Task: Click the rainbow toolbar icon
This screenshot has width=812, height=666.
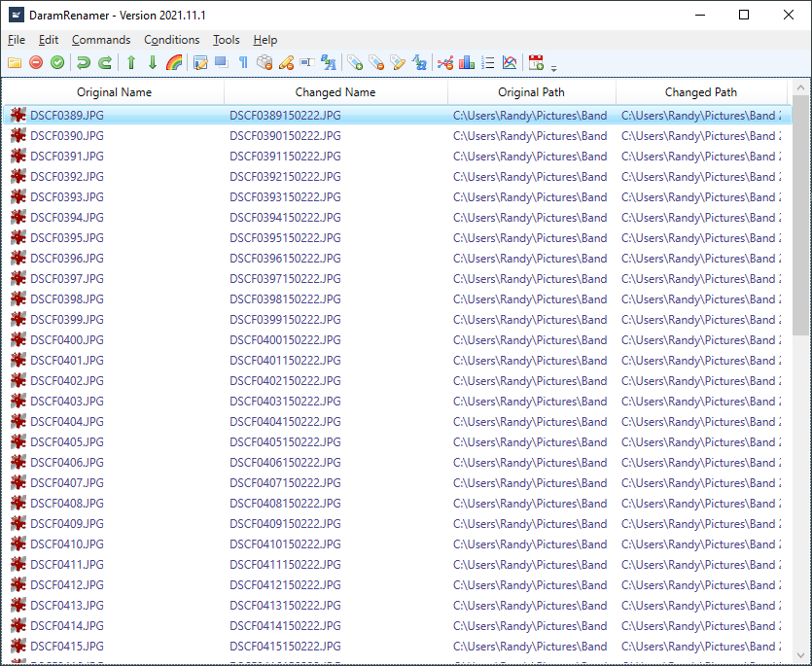Action: point(174,62)
